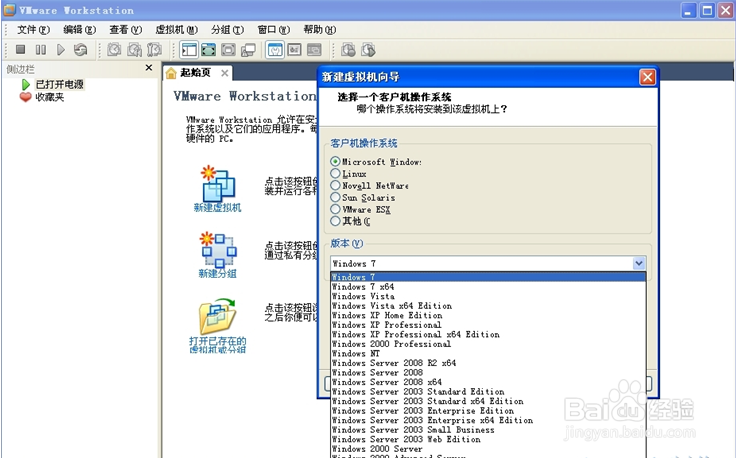Choose Windows XP Home Edition option

click(488, 315)
